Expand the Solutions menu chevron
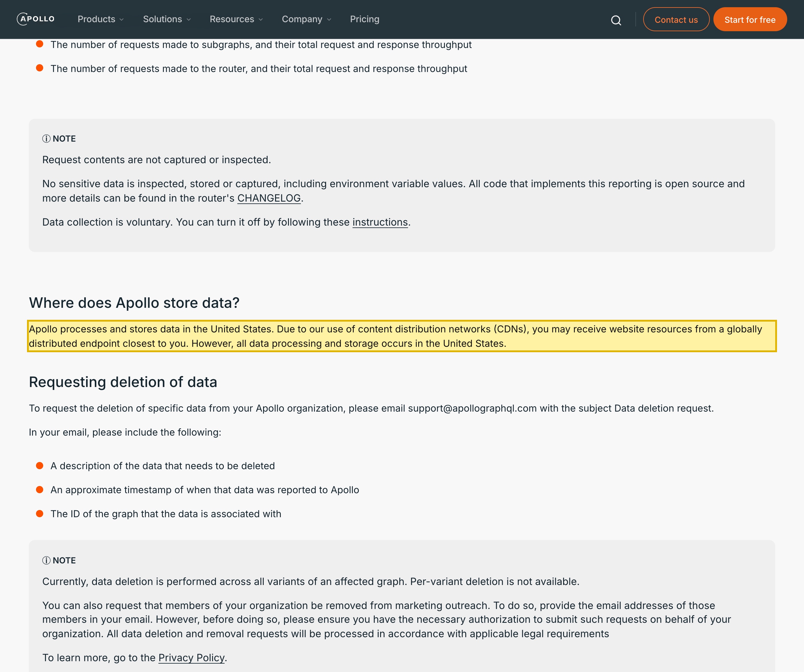The height and width of the screenshot is (672, 804). (x=189, y=19)
